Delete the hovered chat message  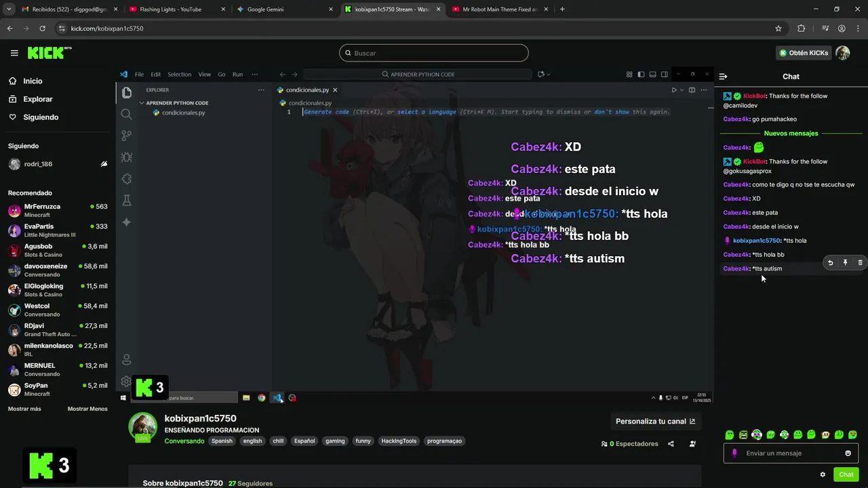(x=860, y=262)
